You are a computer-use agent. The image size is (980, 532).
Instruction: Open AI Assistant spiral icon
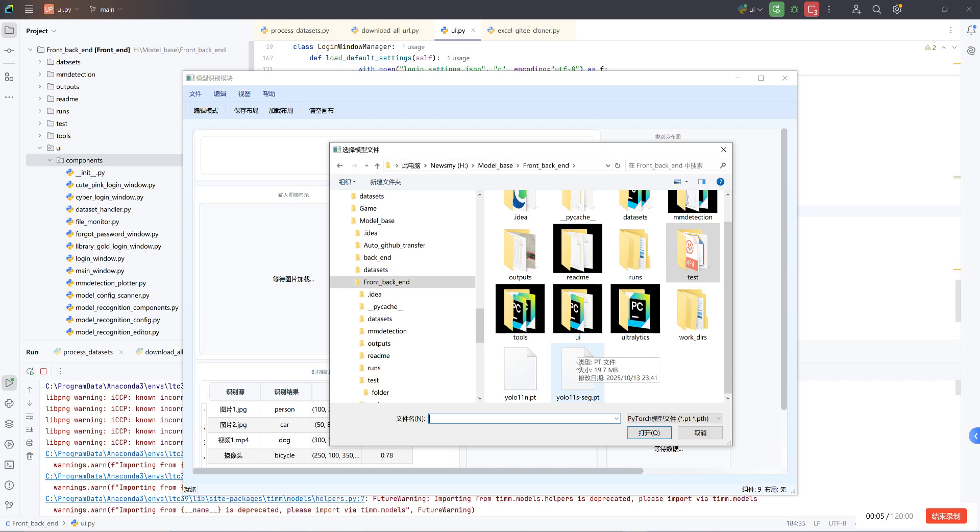pyautogui.click(x=971, y=51)
